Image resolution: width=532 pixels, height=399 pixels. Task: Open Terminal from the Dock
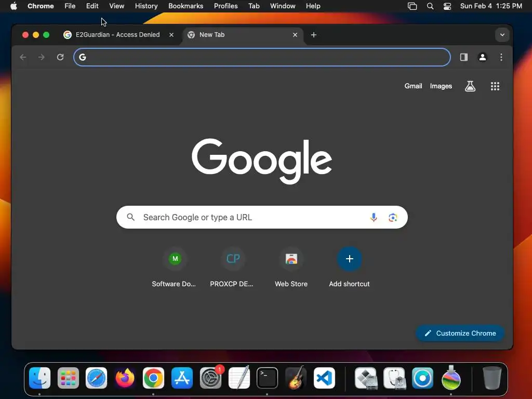(267, 378)
